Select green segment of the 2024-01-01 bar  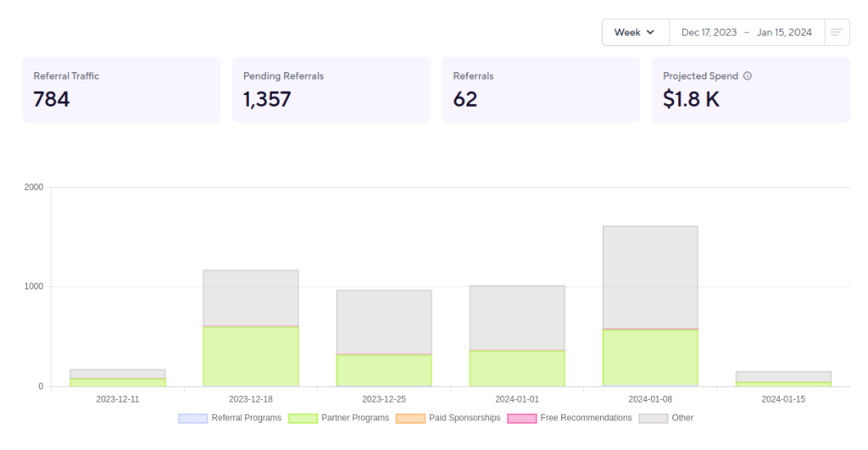pyautogui.click(x=517, y=368)
